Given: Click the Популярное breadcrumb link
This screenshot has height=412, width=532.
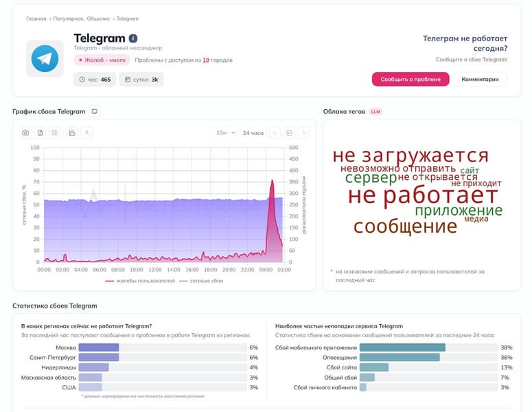Looking at the screenshot, I should (x=69, y=19).
